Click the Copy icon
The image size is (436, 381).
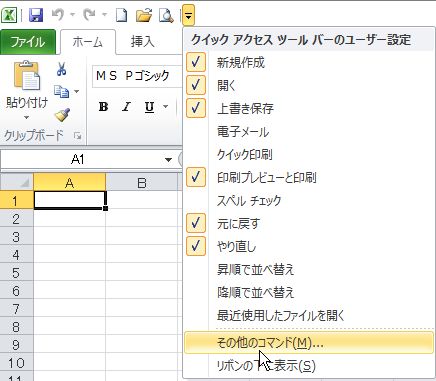coord(61,91)
